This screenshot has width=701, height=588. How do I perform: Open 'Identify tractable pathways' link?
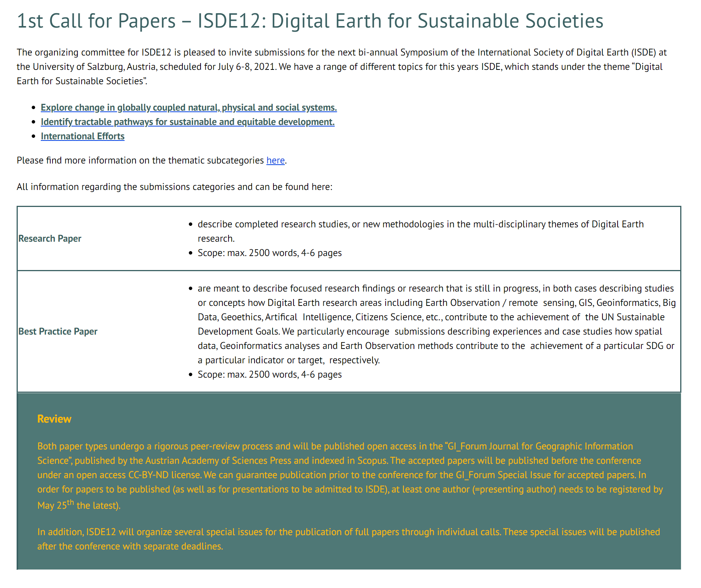(x=188, y=122)
